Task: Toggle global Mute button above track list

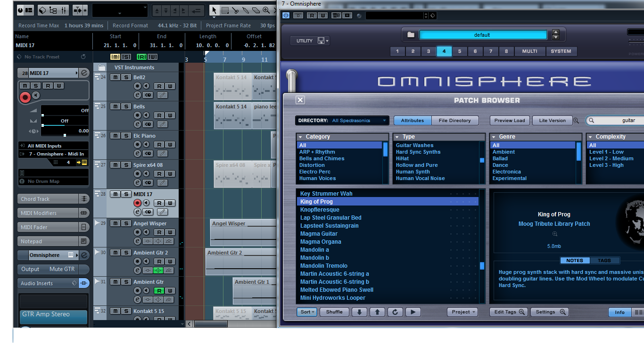Action: pos(115,57)
